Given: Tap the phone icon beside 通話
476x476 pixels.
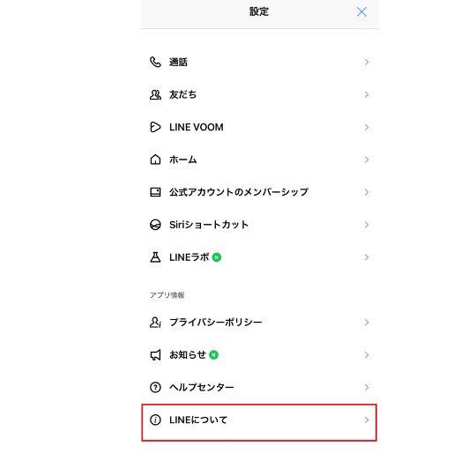Looking at the screenshot, I should point(155,63).
